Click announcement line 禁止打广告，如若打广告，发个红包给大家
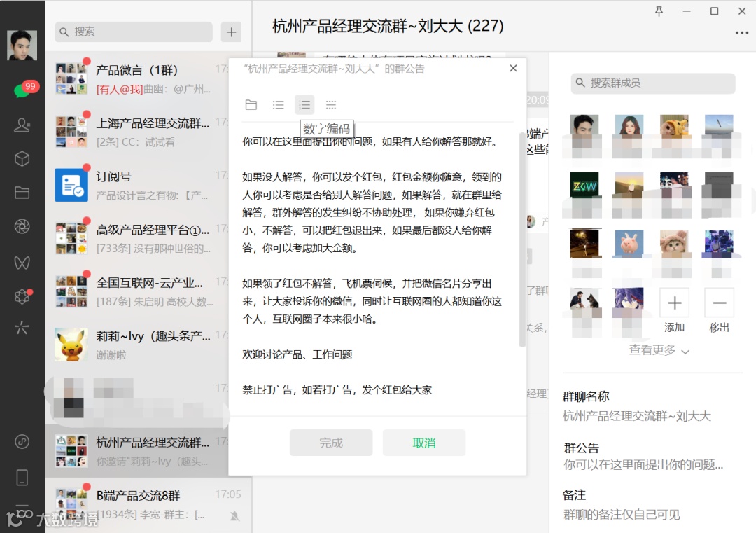Screen dimensions: 756x533 (337, 389)
